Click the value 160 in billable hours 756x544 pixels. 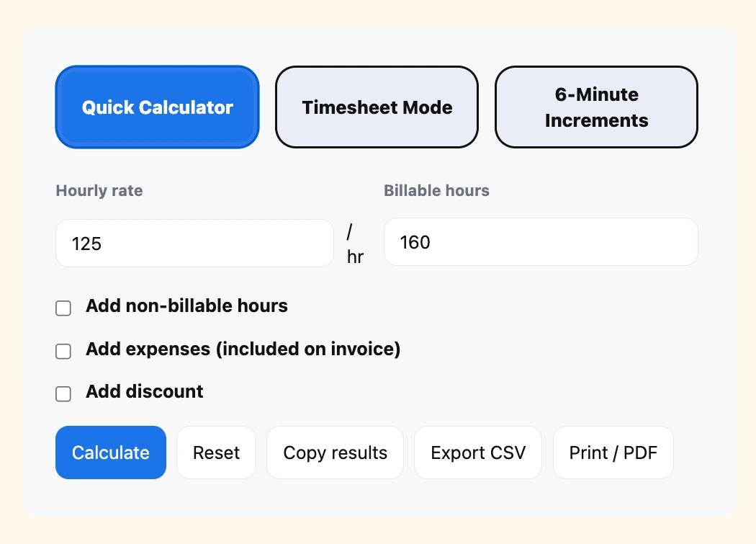[414, 242]
